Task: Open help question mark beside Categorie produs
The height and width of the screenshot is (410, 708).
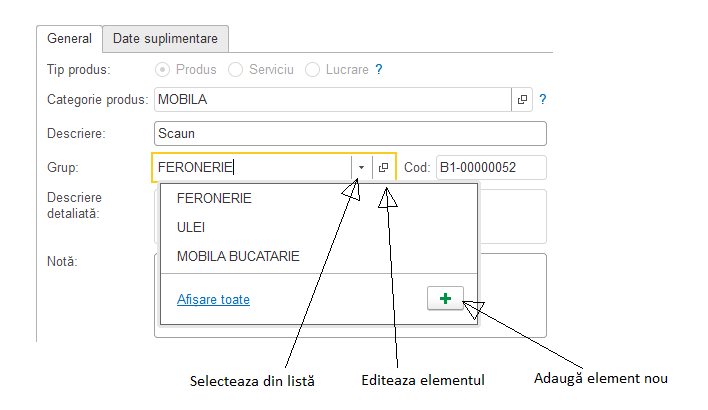Action: (543, 99)
